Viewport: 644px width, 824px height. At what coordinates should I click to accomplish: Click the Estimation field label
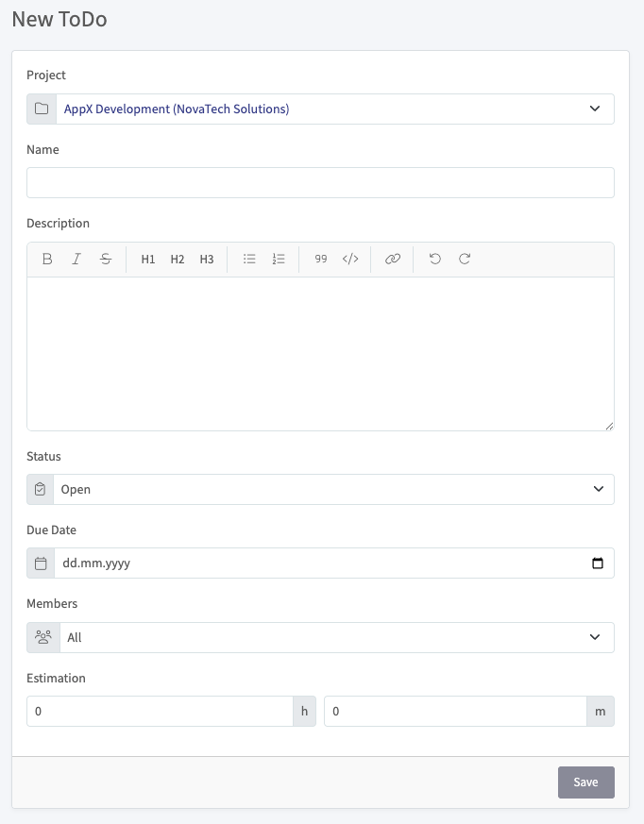pos(56,678)
